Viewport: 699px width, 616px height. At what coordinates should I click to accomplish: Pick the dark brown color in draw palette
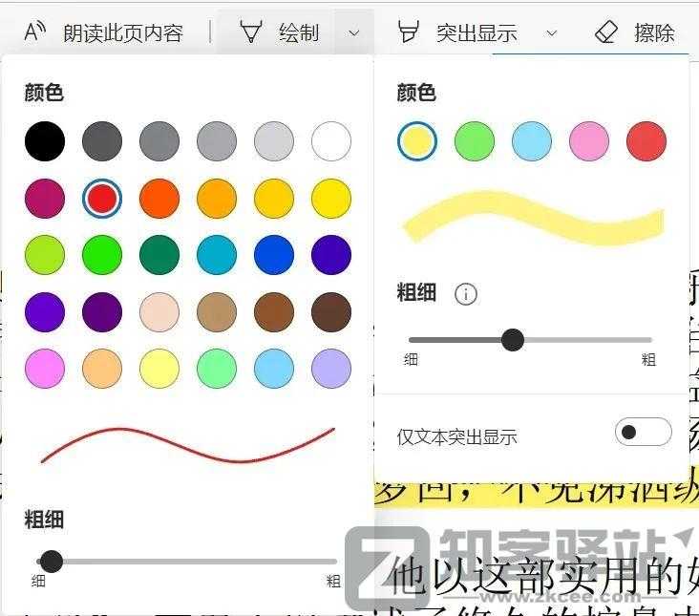point(331,312)
